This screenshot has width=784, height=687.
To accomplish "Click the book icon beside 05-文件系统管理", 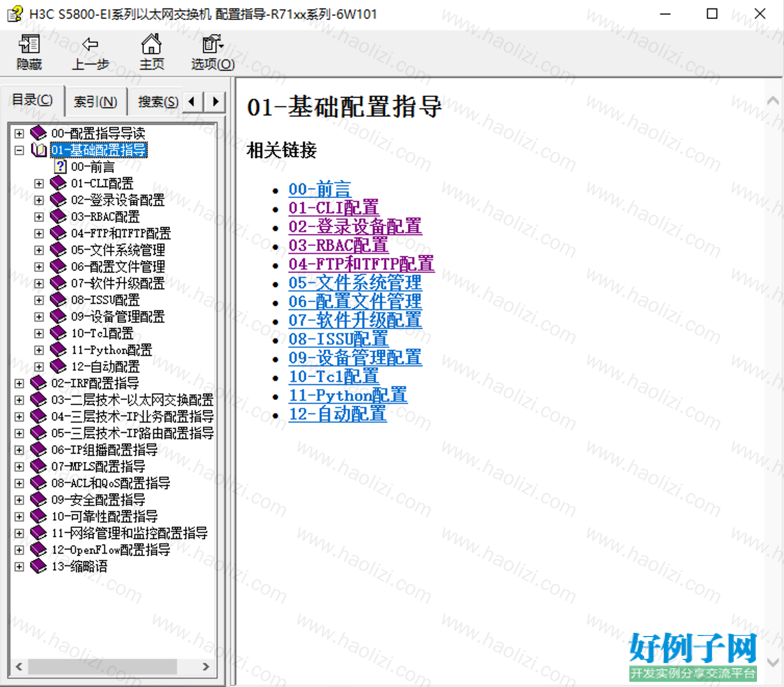I will click(x=58, y=250).
